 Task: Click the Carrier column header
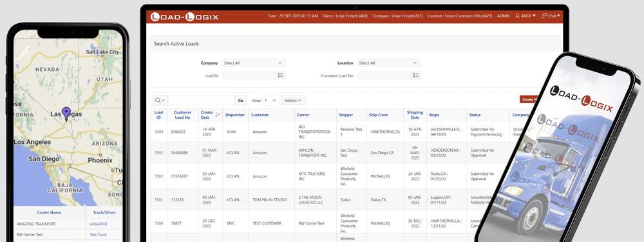coord(303,116)
